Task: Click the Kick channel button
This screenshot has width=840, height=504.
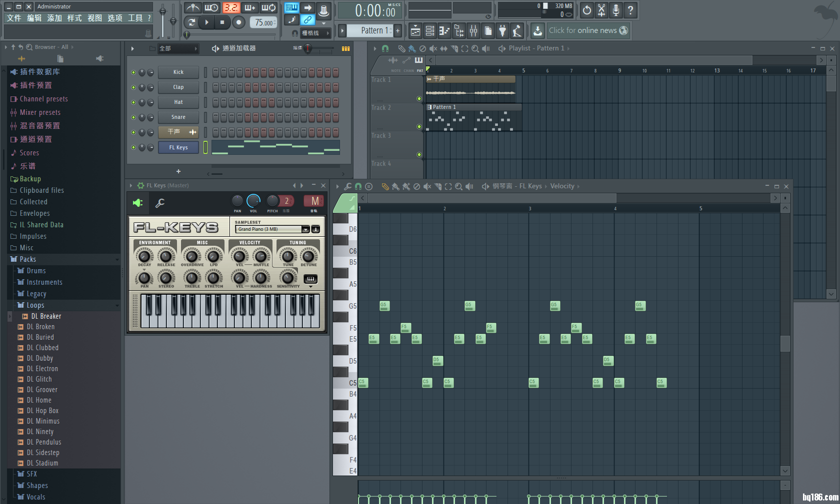Action: click(178, 72)
